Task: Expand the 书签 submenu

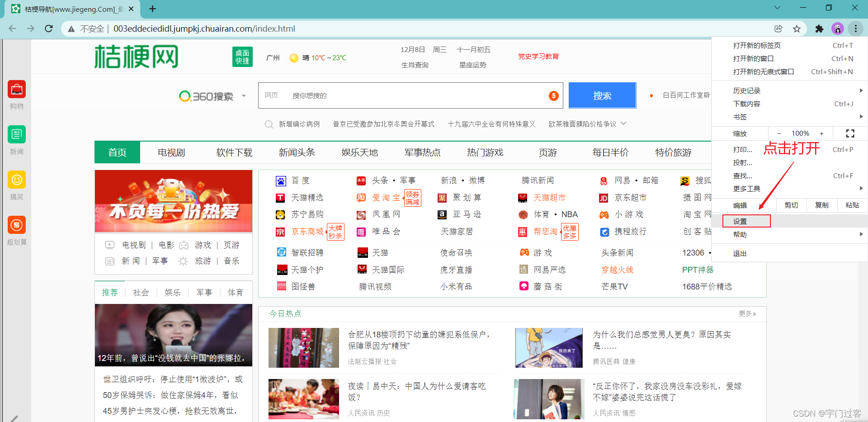Action: click(x=861, y=117)
